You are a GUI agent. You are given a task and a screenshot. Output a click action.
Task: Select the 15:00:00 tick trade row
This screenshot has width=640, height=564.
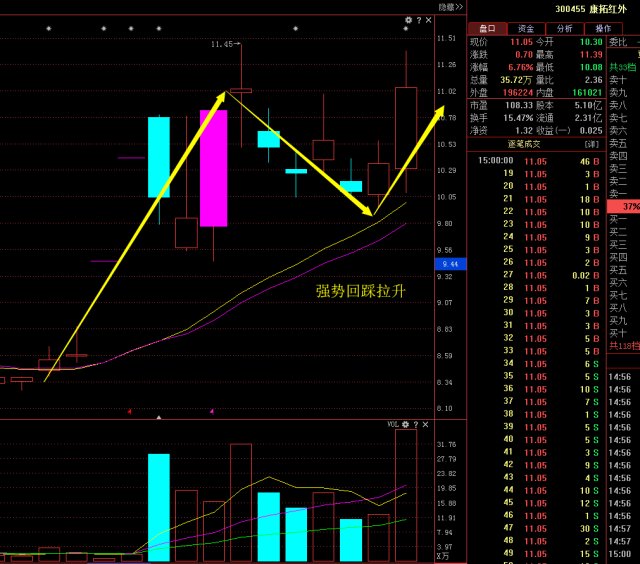[538, 161]
